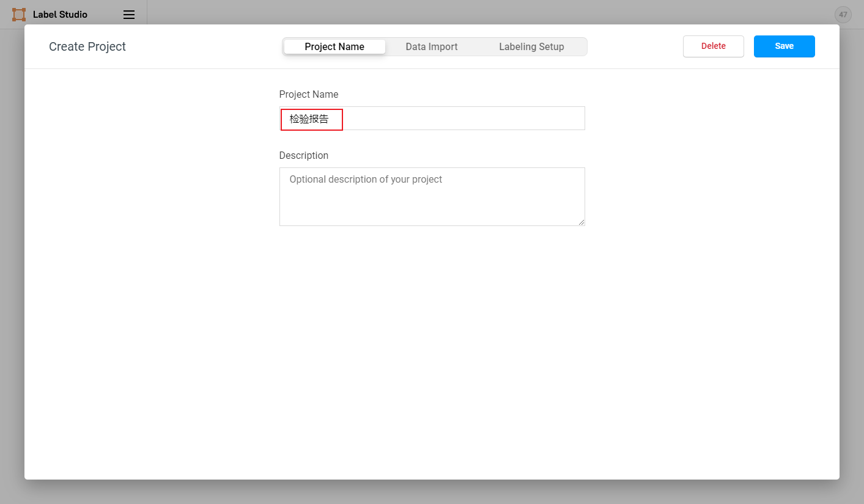Save the new project
This screenshot has height=504, width=864.
click(785, 46)
